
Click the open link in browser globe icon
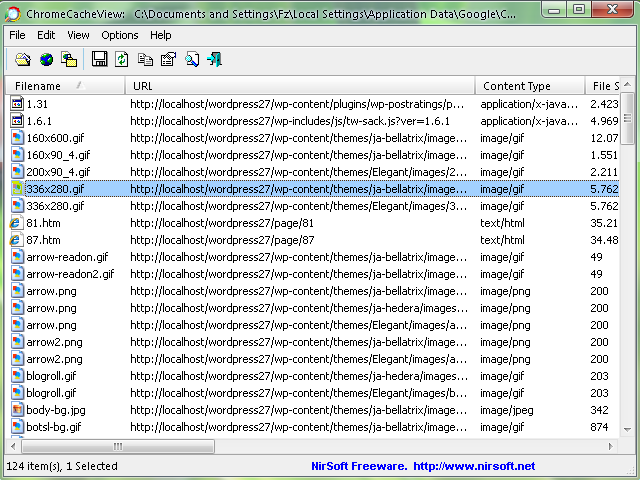[x=46, y=60]
